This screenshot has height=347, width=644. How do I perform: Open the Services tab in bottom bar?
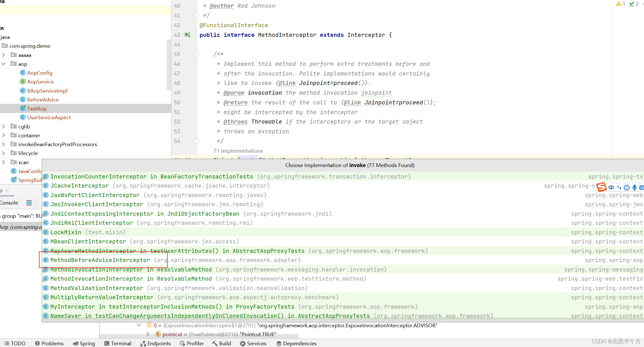(253, 343)
